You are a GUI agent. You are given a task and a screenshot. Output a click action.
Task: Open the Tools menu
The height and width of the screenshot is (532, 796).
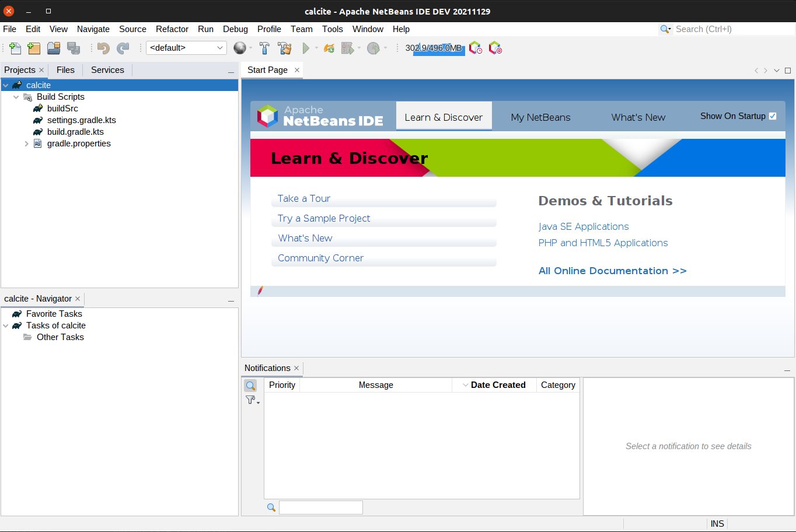click(x=333, y=29)
